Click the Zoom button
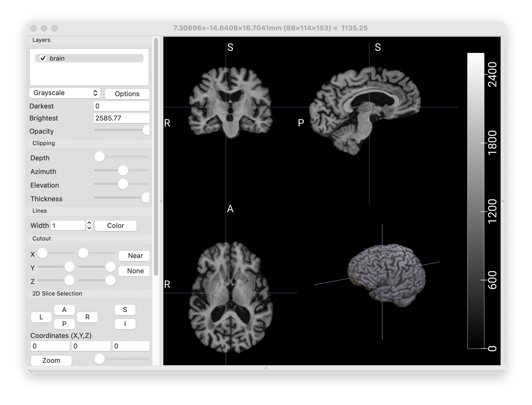 coord(51,360)
